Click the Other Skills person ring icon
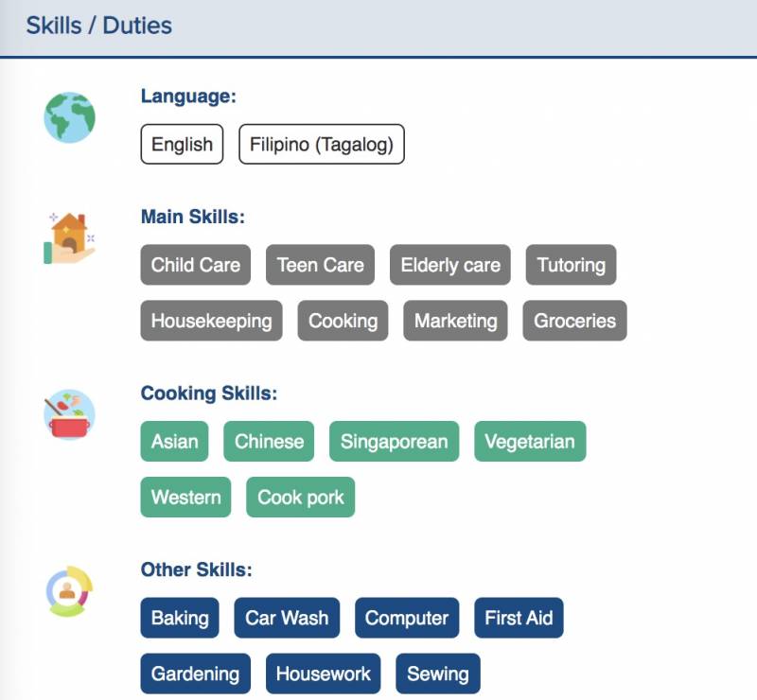 click(x=69, y=591)
